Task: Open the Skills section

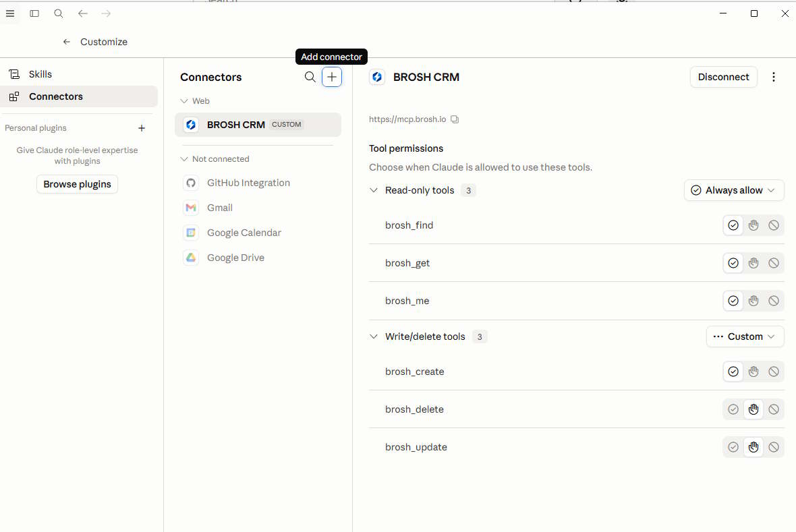Action: (79, 74)
